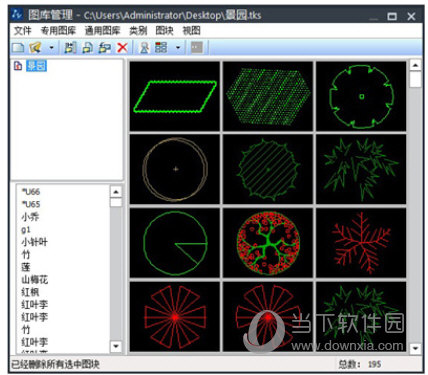
Task: Select the notched green circle tree thumbnail
Action: point(361,96)
